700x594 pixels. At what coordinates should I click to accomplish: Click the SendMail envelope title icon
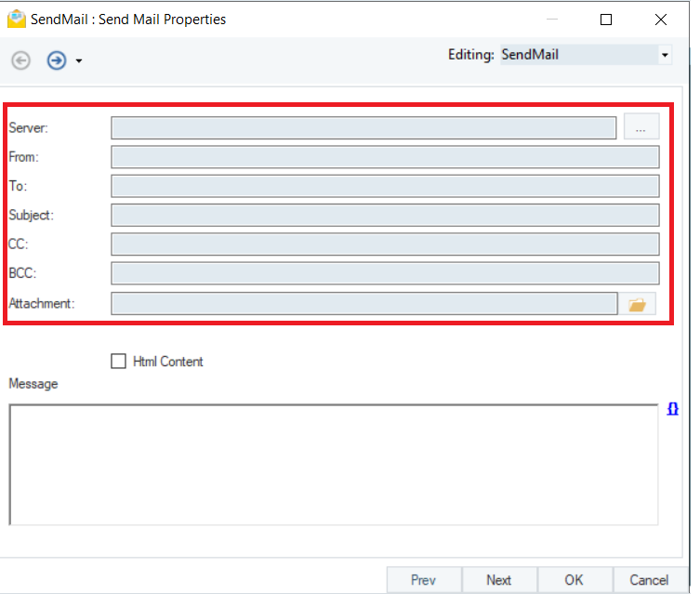click(16, 19)
